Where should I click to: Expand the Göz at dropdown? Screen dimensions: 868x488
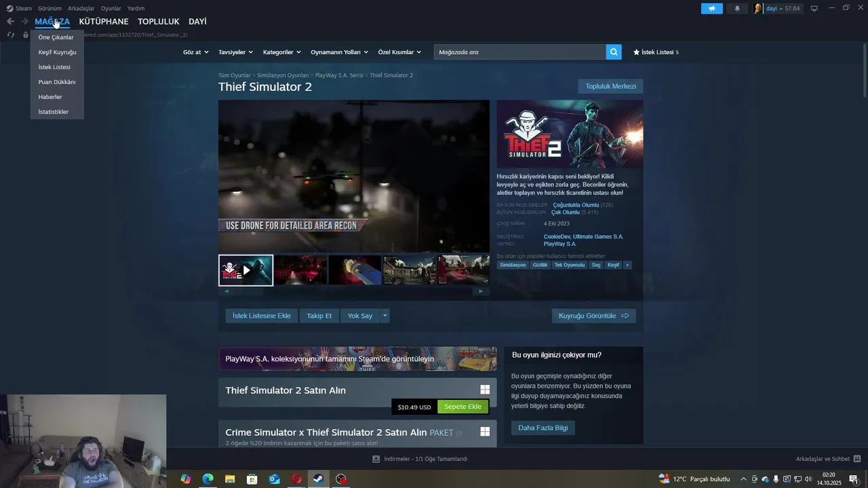195,52
